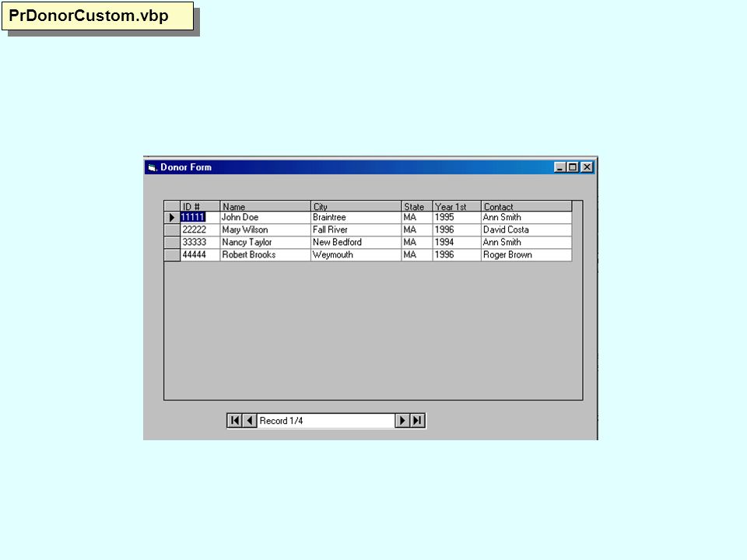Click the row selector for 33333
Screen dimensions: 747x560
point(172,242)
